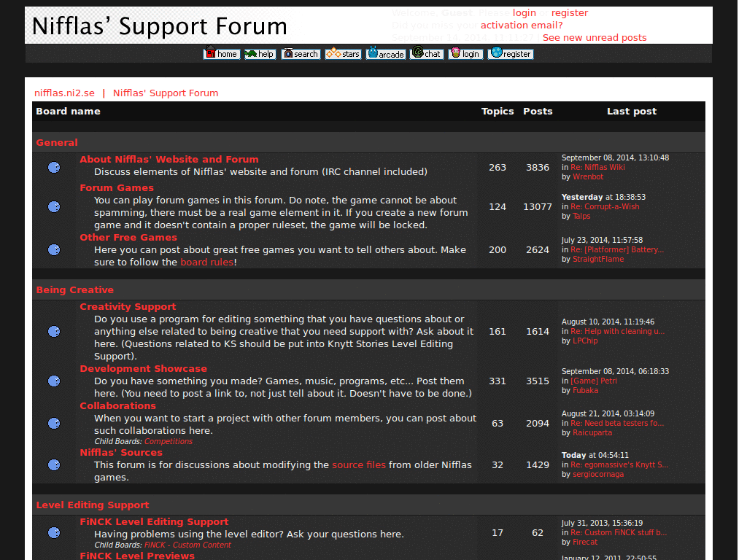Click board icon beside Development Showcase
The width and height of the screenshot is (747, 560).
tap(54, 381)
